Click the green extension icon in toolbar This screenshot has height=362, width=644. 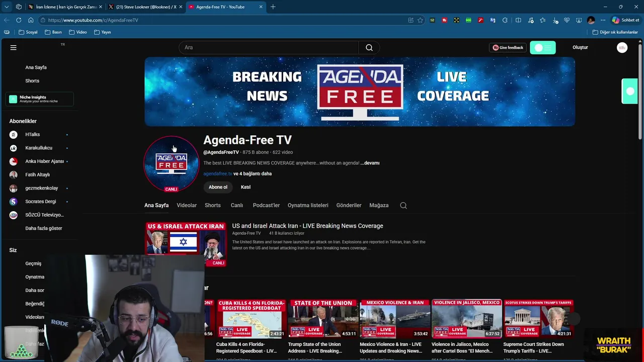(468, 20)
